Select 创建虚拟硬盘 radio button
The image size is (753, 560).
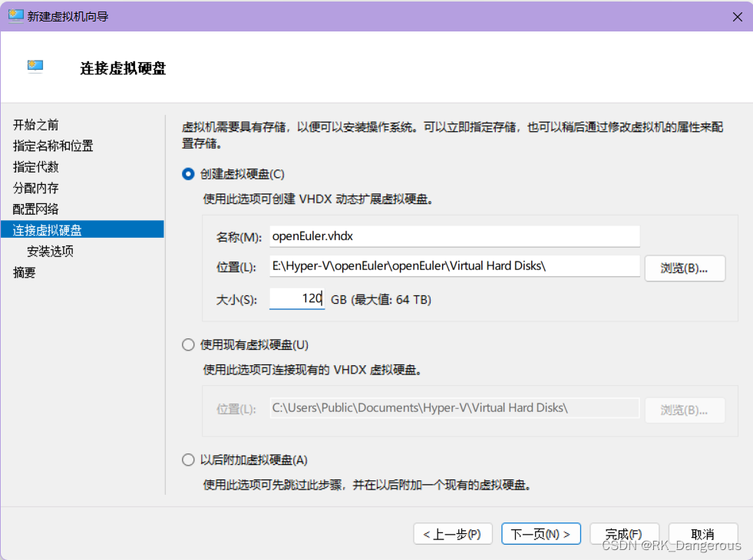tap(187, 174)
